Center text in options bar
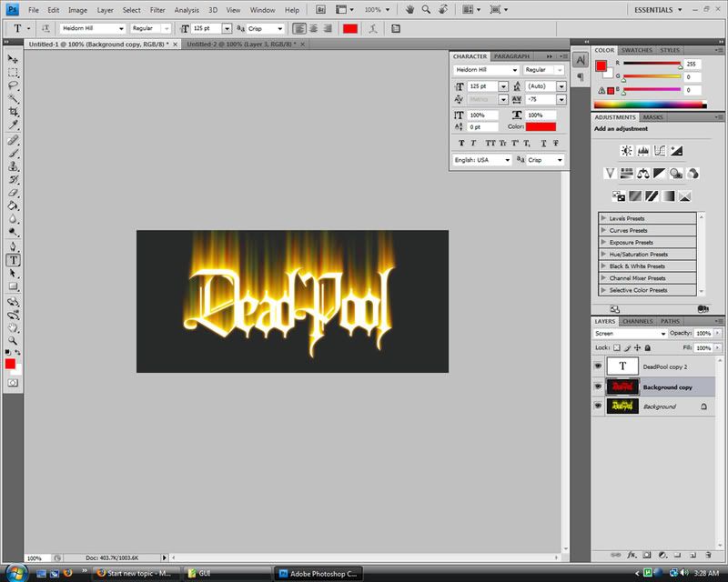The image size is (728, 582). [x=313, y=29]
